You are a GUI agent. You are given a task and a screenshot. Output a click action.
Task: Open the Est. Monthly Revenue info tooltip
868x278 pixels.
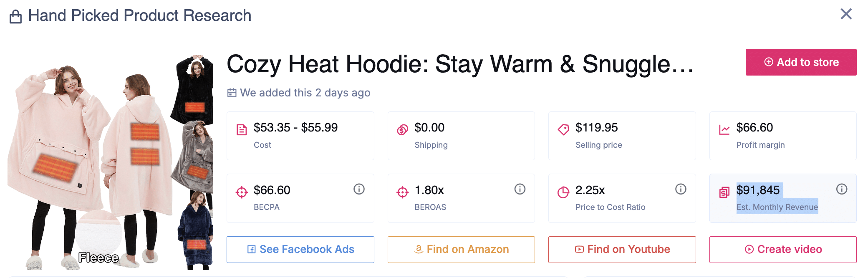tap(841, 189)
